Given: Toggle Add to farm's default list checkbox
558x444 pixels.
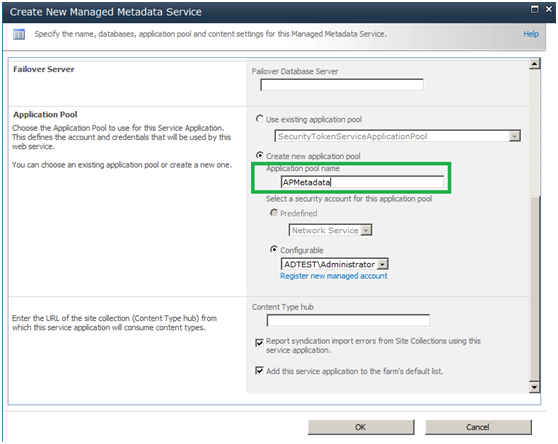Looking at the screenshot, I should tap(259, 371).
